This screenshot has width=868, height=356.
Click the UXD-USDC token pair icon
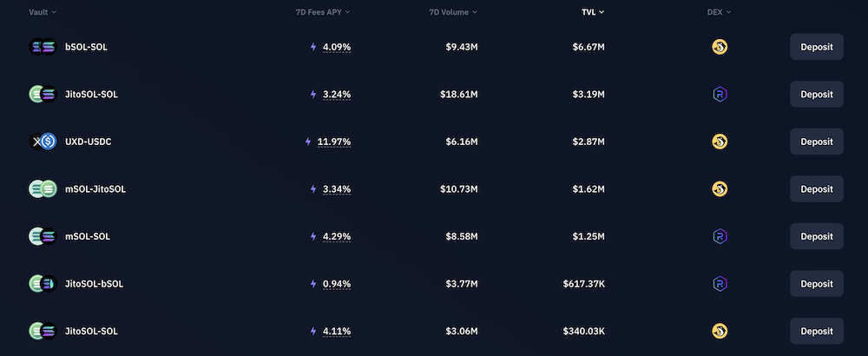43,142
